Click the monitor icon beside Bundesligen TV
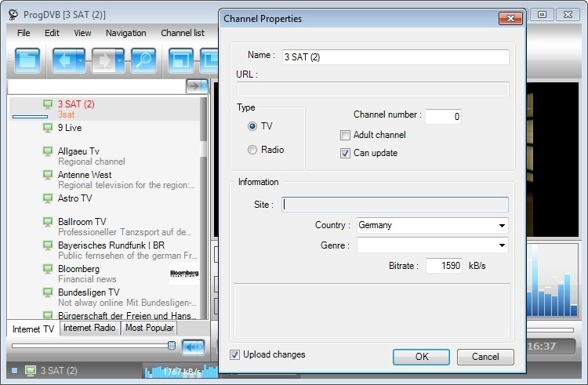Image resolution: width=588 pixels, height=385 pixels. click(x=48, y=292)
